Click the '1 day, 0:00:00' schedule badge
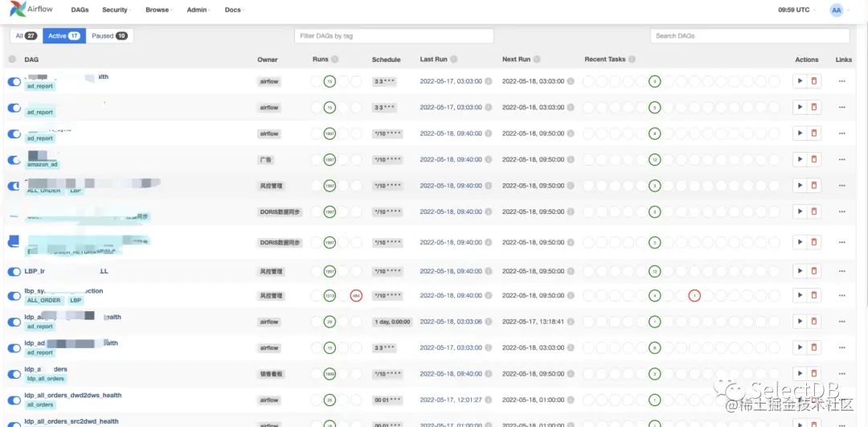868x427 pixels. pos(392,321)
